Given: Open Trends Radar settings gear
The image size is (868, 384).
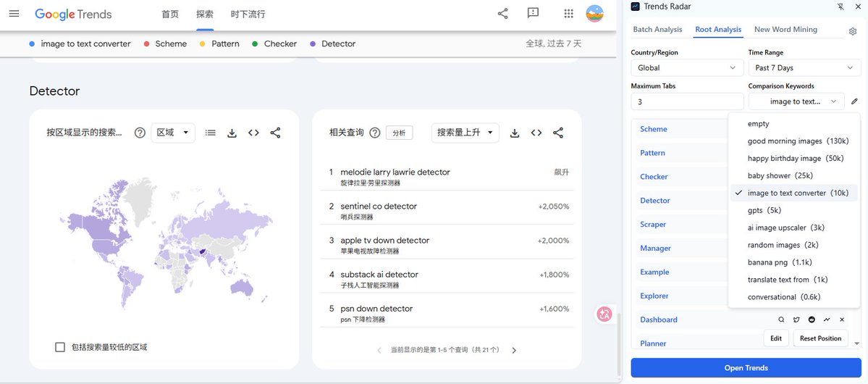Looking at the screenshot, I should [853, 32].
